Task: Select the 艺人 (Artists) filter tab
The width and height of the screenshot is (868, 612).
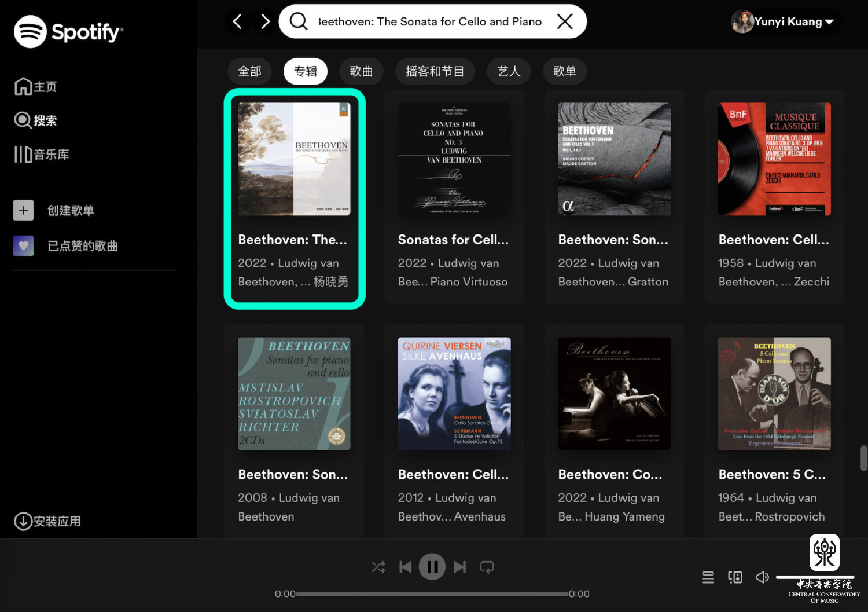Action: (x=509, y=71)
